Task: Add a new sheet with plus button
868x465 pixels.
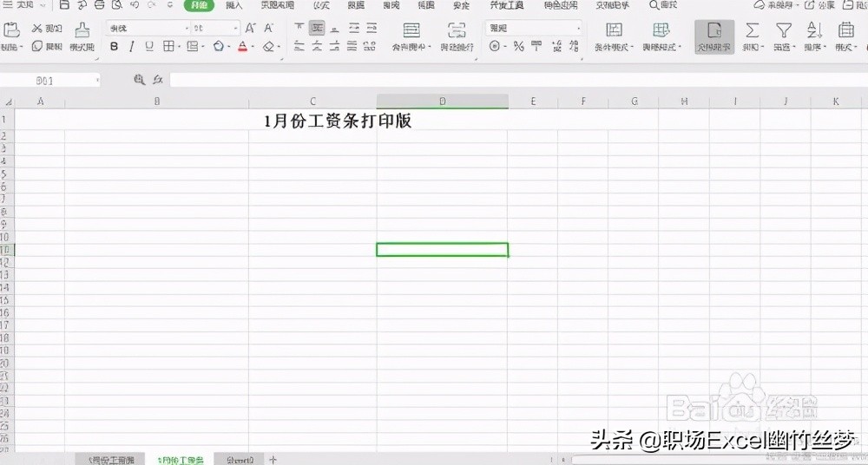Action: pos(273,459)
